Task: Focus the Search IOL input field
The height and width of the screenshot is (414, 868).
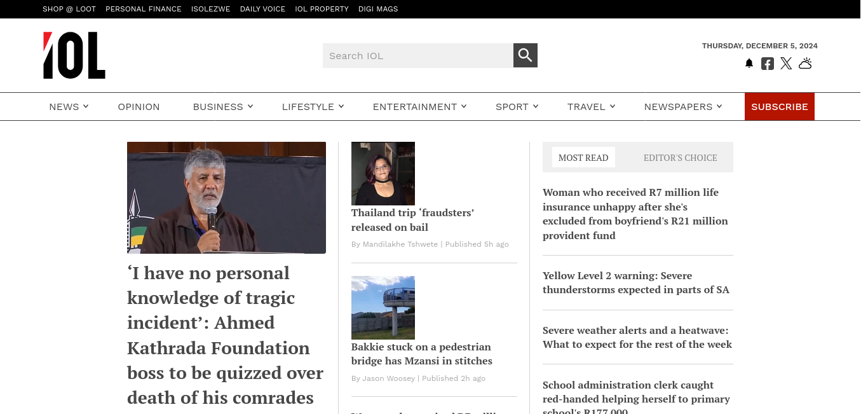Action: pos(418,55)
